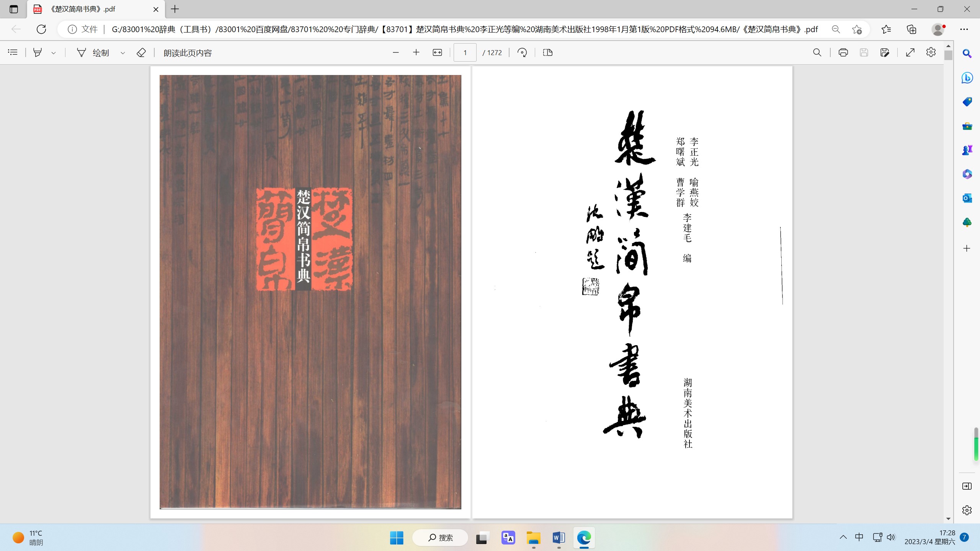The height and width of the screenshot is (551, 980).
Task: Expand draw tool options arrow
Action: [123, 53]
